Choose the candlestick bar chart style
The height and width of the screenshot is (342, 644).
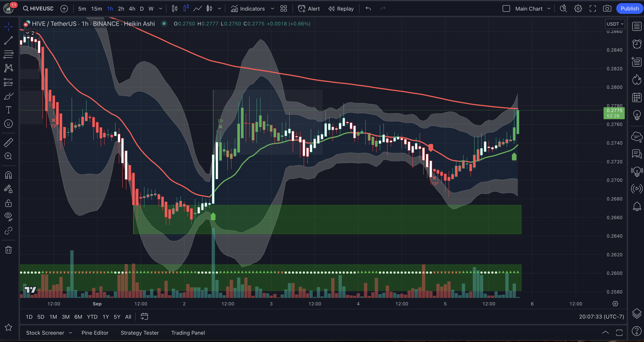click(174, 9)
